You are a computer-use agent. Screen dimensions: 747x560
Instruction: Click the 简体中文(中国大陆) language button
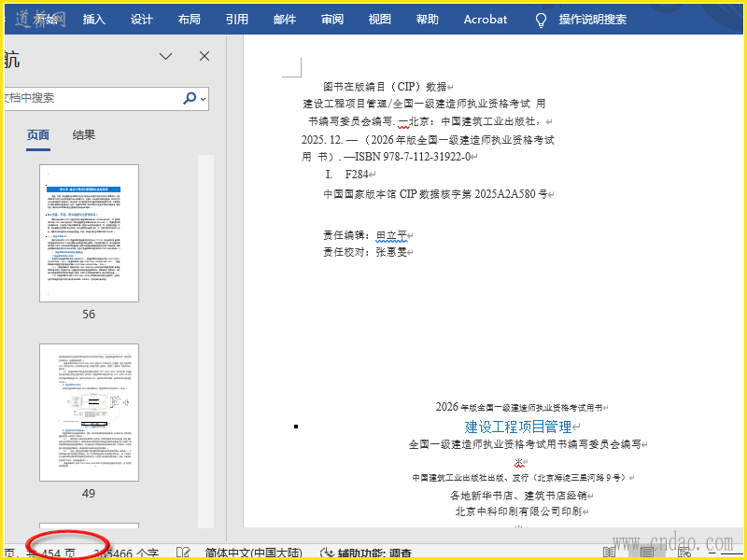click(253, 553)
